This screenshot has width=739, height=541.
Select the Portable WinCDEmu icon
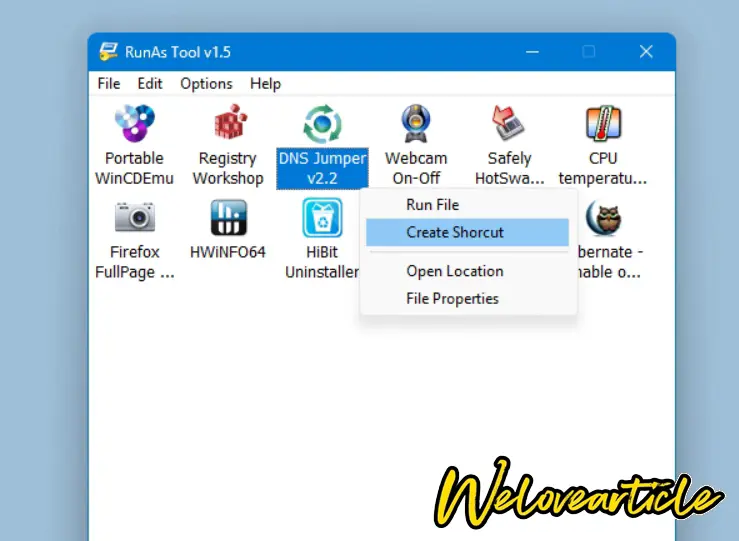click(135, 125)
